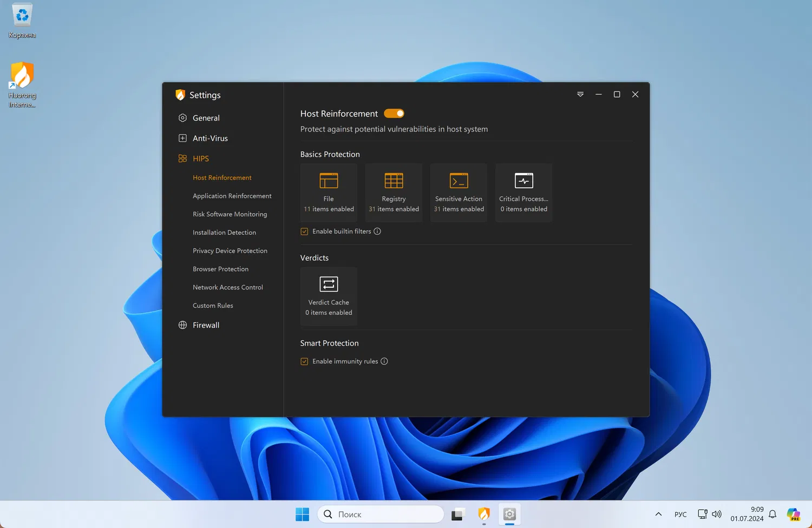Image resolution: width=812 pixels, height=528 pixels.
Task: Open the volume tray icon
Action: tap(717, 514)
